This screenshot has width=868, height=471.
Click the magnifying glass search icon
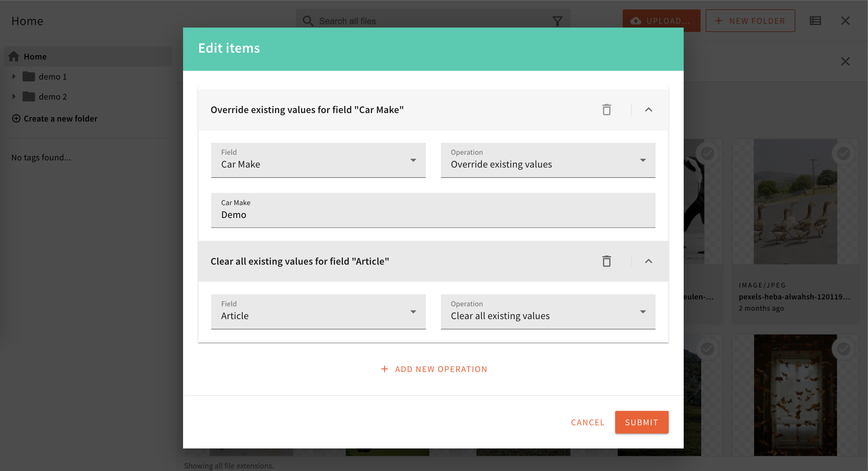(308, 21)
